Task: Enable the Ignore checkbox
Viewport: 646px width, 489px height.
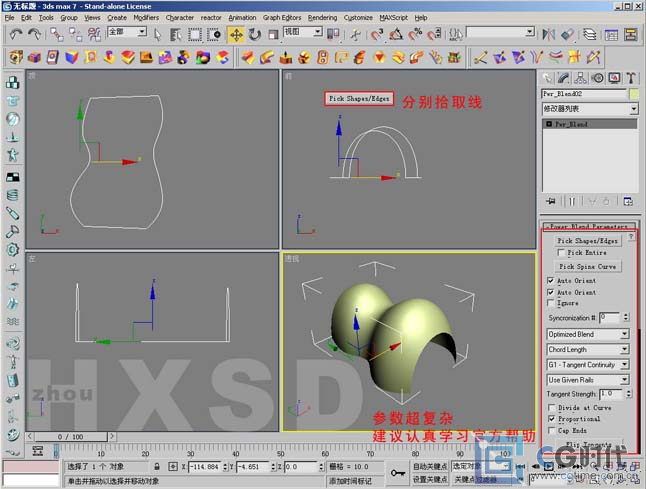Action: click(x=551, y=303)
